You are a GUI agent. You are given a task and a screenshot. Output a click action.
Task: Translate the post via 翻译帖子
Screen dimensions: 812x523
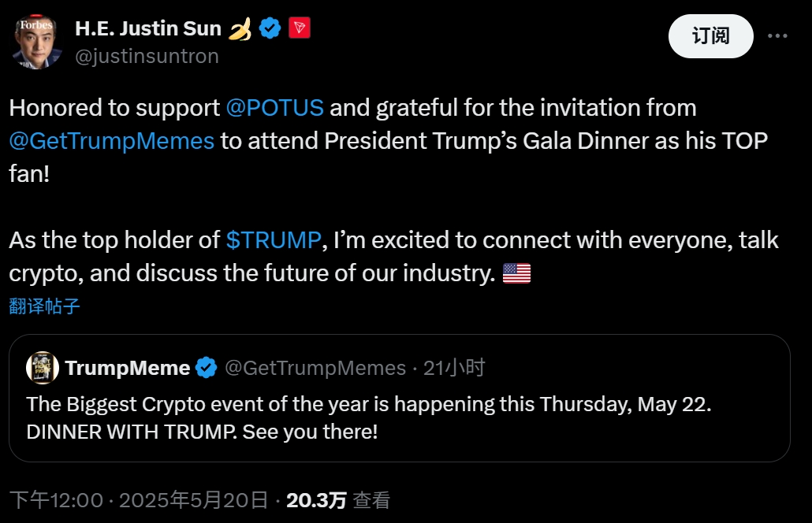pos(44,306)
